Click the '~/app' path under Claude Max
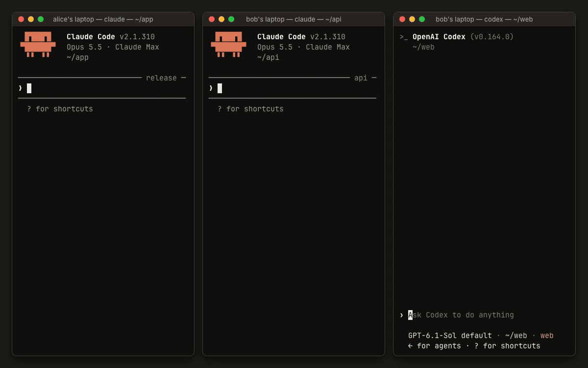The width and height of the screenshot is (588, 368). pyautogui.click(x=77, y=57)
